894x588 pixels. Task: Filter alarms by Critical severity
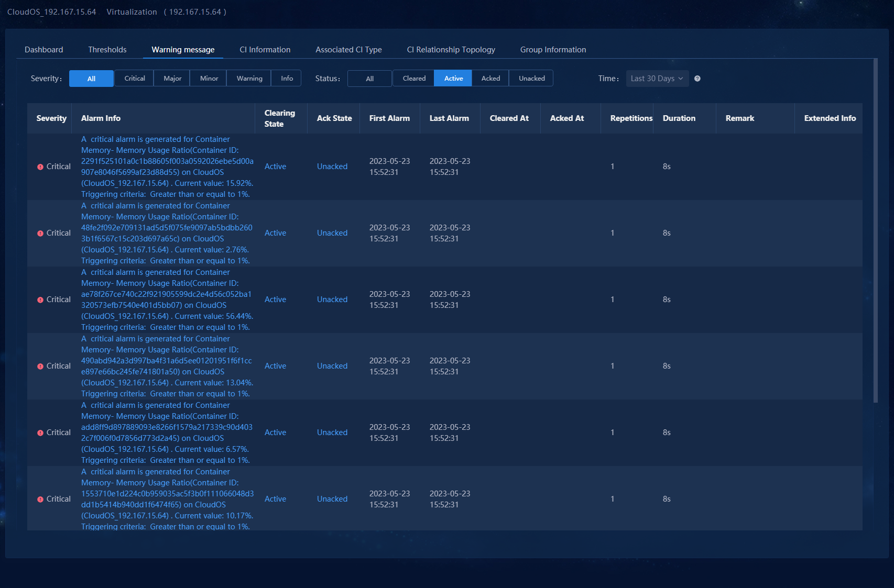[135, 79]
